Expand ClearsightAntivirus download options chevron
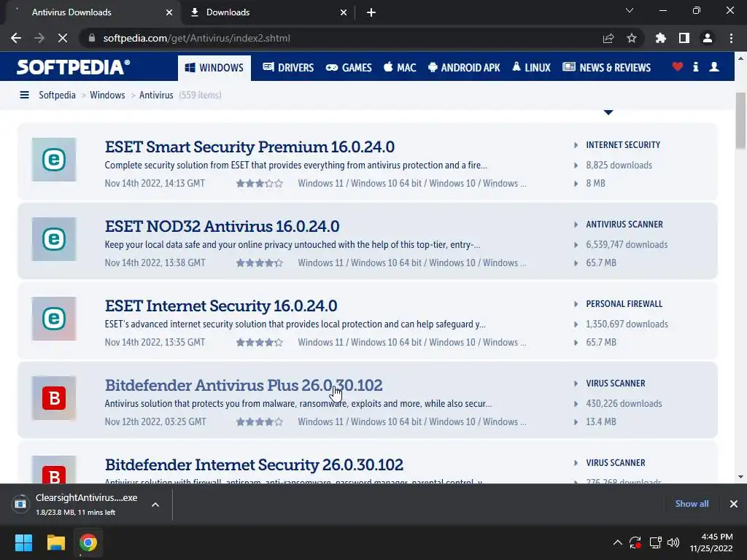The image size is (747, 560). coord(155,505)
